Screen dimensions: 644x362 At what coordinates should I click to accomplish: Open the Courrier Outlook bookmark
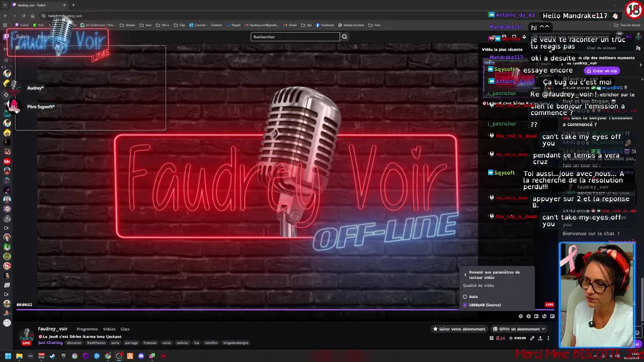(205, 25)
